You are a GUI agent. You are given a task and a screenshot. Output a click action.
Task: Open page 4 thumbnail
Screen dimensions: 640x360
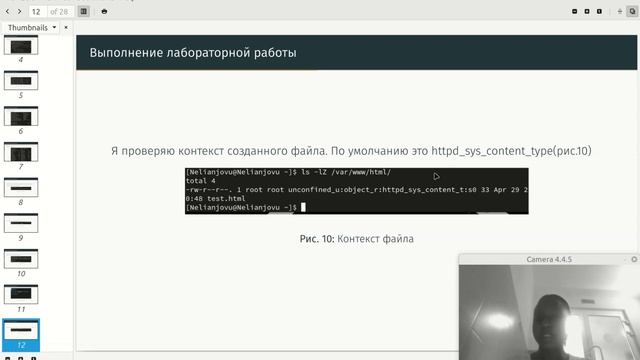pos(21,45)
